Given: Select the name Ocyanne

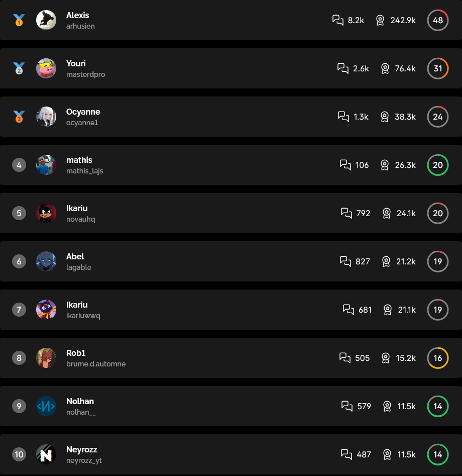Looking at the screenshot, I should point(83,112).
